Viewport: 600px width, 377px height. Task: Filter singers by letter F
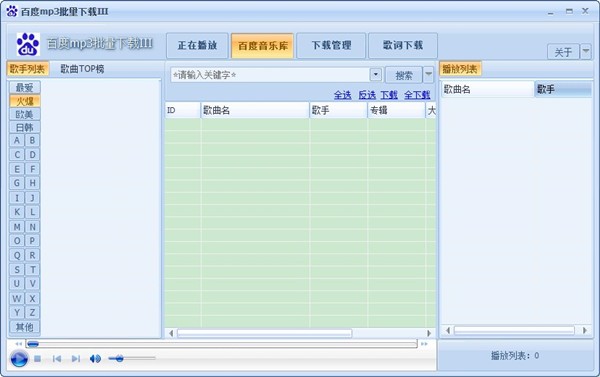coord(33,169)
